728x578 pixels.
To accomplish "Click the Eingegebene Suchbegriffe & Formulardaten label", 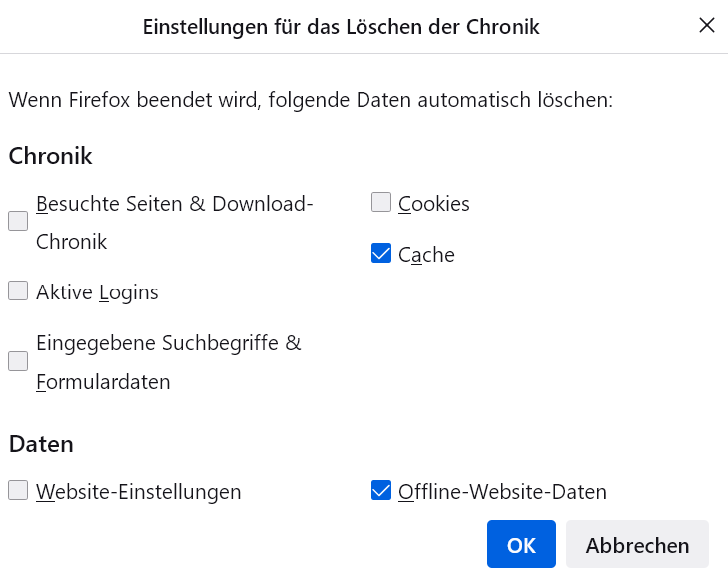I will [x=168, y=343].
